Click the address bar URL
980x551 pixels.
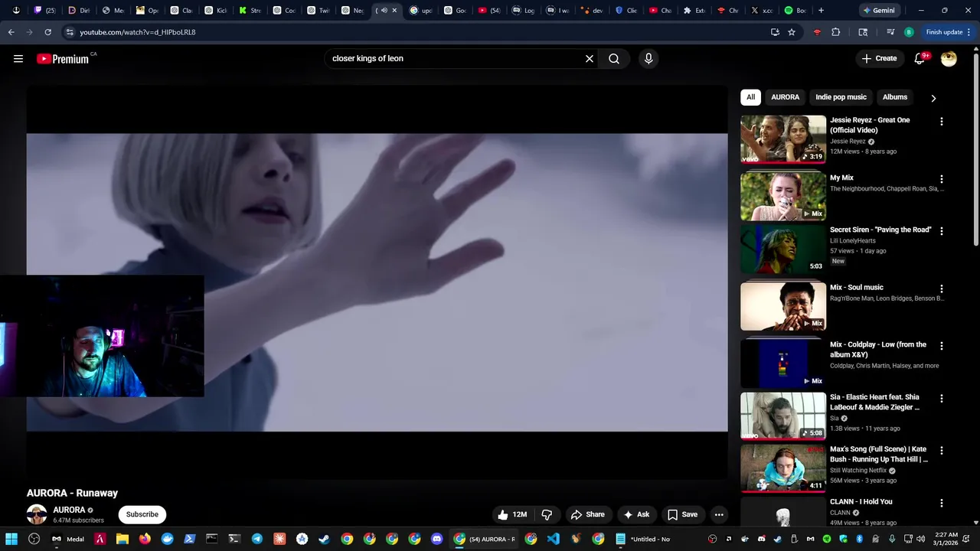point(138,32)
